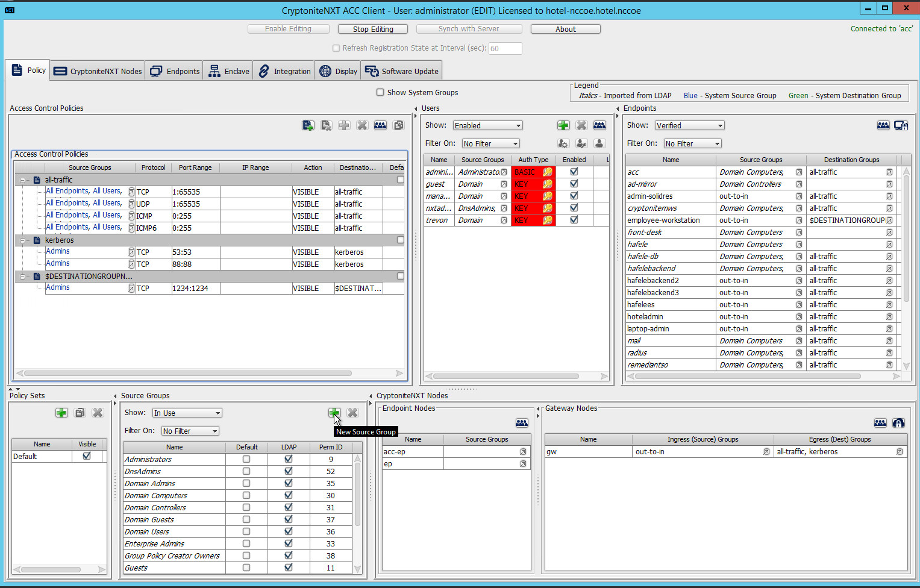This screenshot has height=588, width=920.
Task: Collapse the $DESTINATIONGROUPN... policy tree node
Action: pos(23,277)
